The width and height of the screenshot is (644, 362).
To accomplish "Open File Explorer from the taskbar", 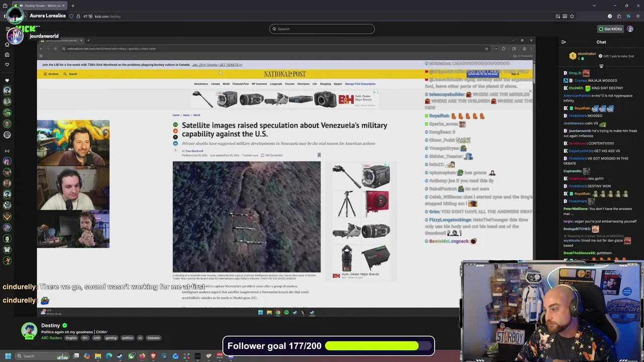I will pyautogui.click(x=98, y=356).
